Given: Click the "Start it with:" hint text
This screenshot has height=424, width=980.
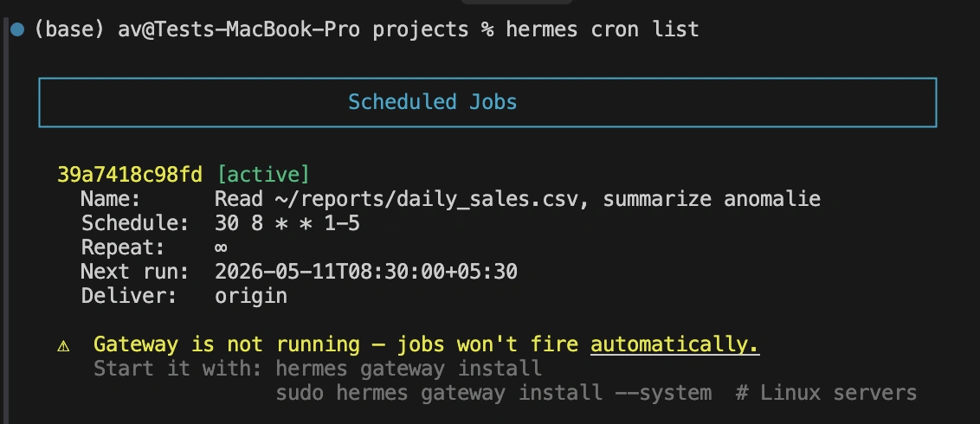Looking at the screenshot, I should coord(178,369).
